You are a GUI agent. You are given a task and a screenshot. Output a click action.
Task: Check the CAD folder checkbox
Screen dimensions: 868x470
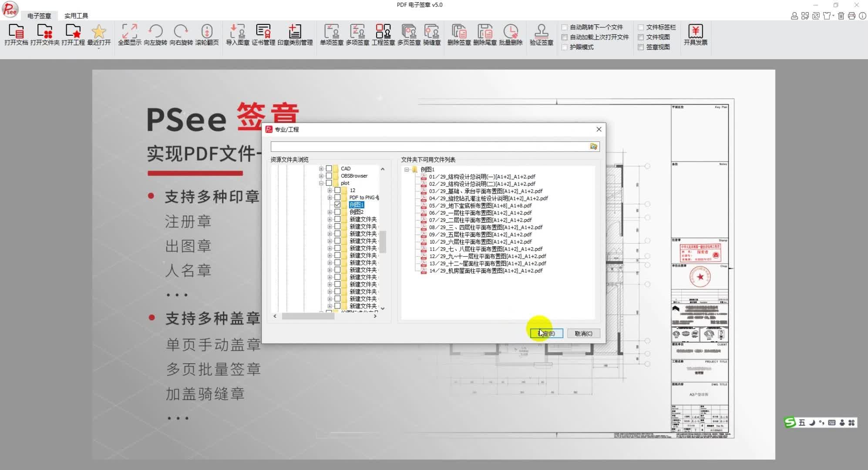329,168
